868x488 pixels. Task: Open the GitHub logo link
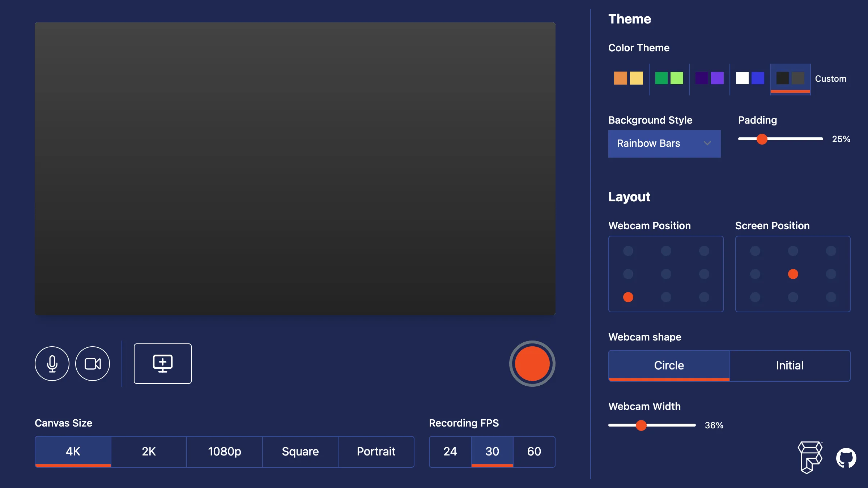pyautogui.click(x=846, y=458)
